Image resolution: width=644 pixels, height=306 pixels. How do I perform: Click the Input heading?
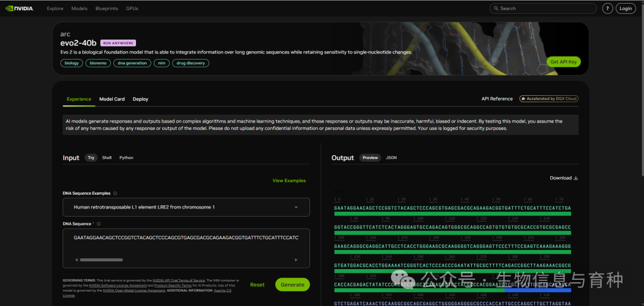[71, 158]
